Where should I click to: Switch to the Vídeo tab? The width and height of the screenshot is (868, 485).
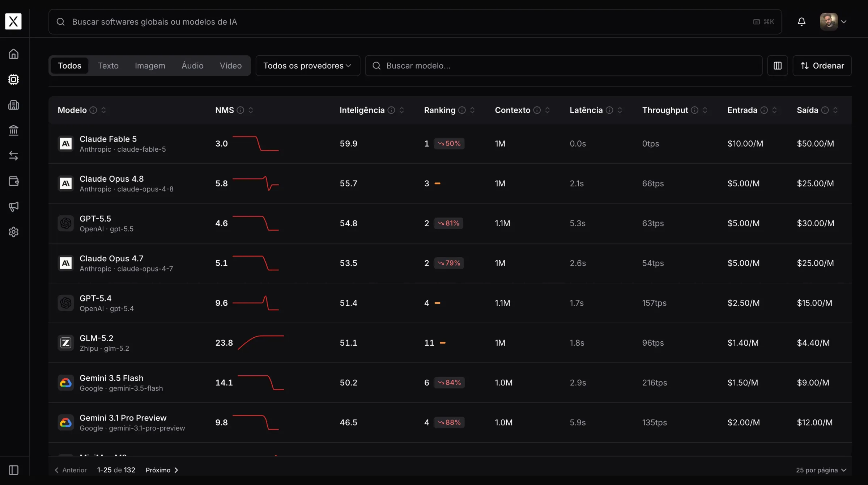[x=231, y=66]
